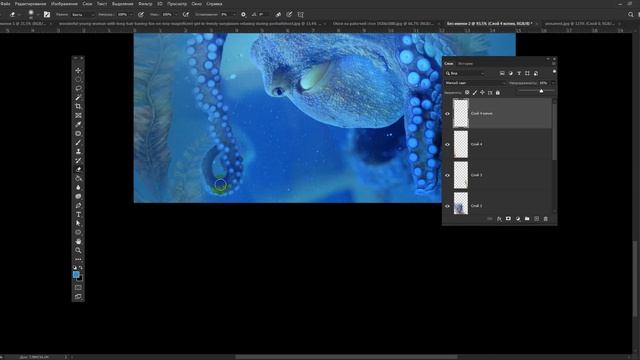Screen dimensions: 640x360
Task: Open the layer styles fx menu
Action: click(499, 219)
